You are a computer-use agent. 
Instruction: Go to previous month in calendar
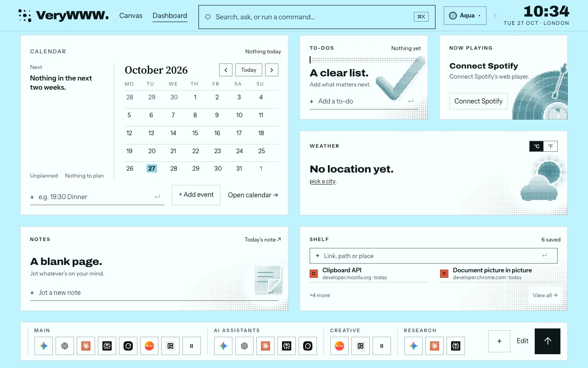[226, 70]
